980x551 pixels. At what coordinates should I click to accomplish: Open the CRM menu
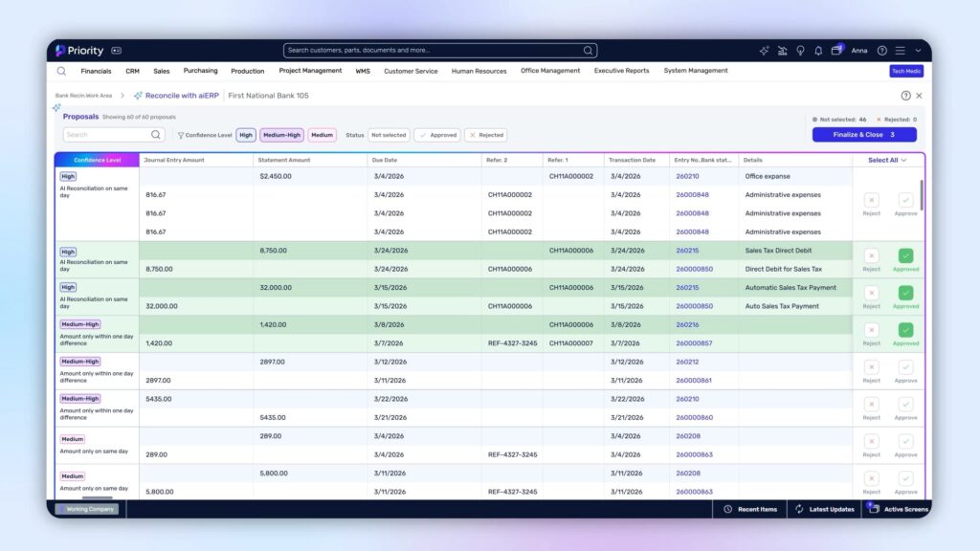[132, 71]
